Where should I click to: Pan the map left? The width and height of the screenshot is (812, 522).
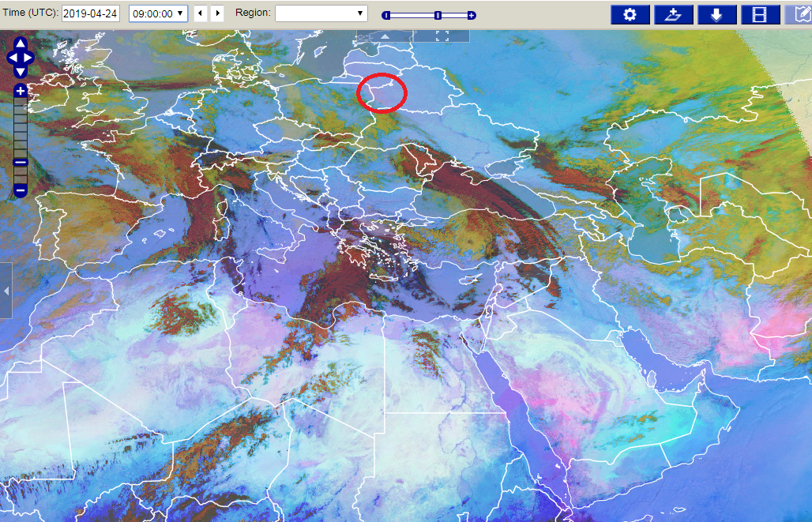pos(13,57)
